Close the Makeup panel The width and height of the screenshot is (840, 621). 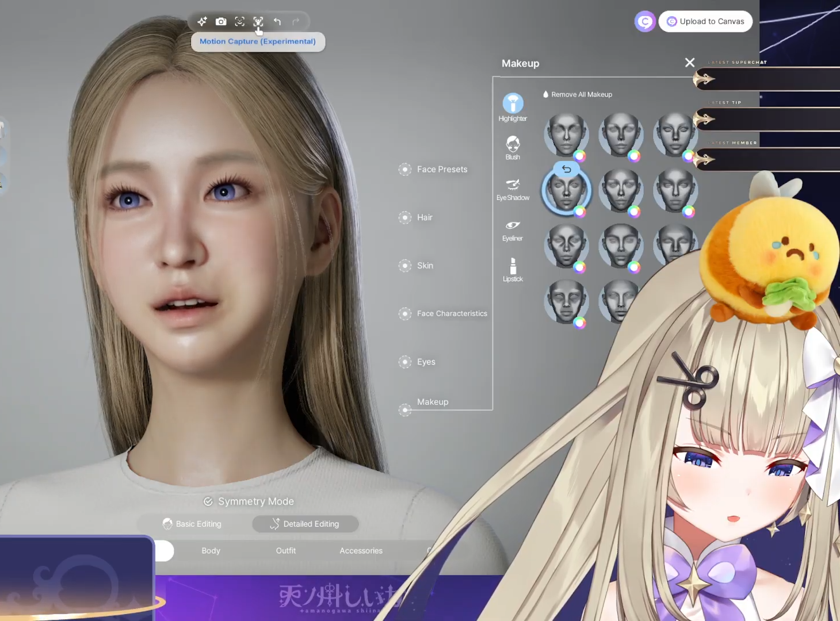coord(690,63)
